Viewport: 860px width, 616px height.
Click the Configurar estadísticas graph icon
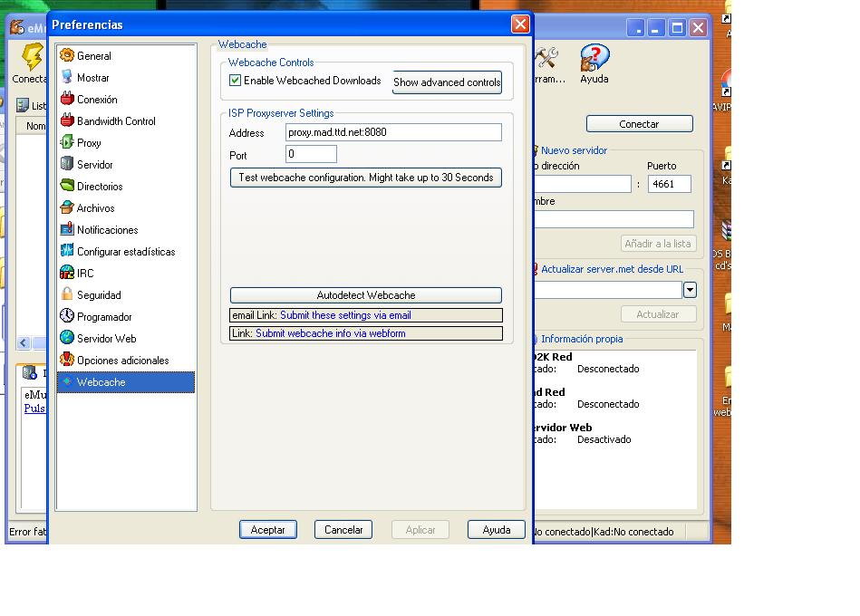click(x=67, y=251)
